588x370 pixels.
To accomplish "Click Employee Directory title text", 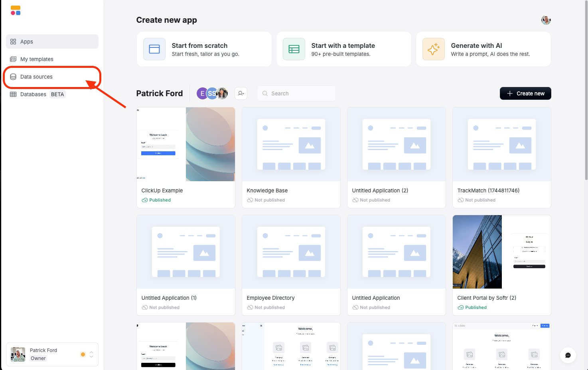I will (x=270, y=298).
